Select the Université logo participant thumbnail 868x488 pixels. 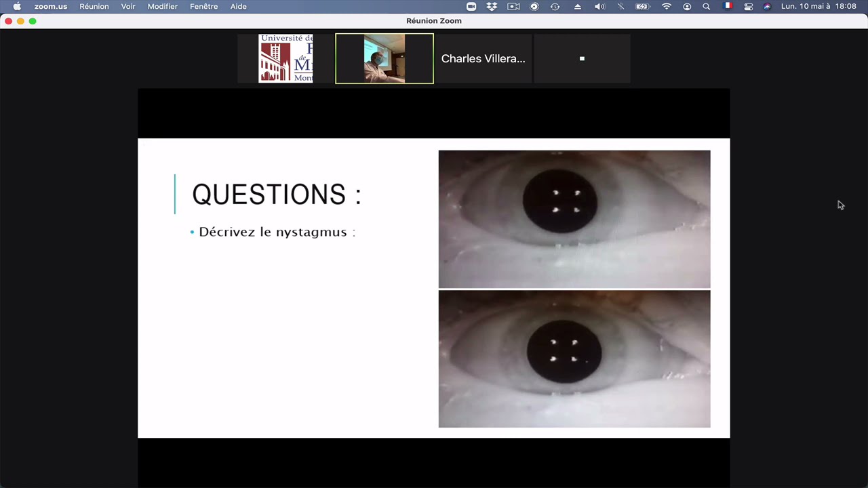(x=285, y=58)
